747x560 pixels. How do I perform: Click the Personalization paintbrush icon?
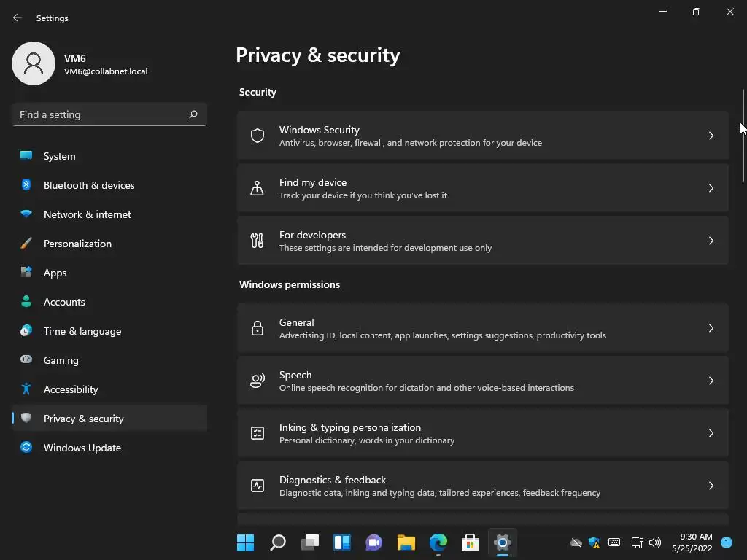[26, 244]
